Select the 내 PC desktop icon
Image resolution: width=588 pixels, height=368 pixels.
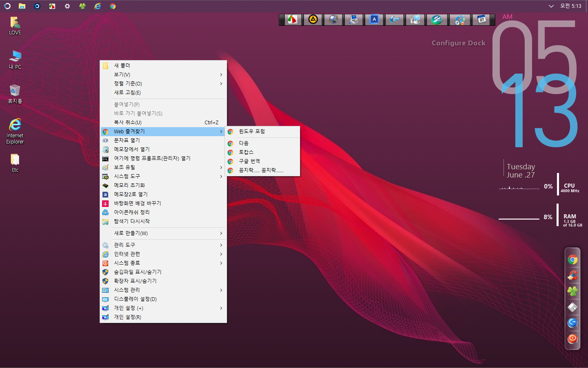coord(15,60)
